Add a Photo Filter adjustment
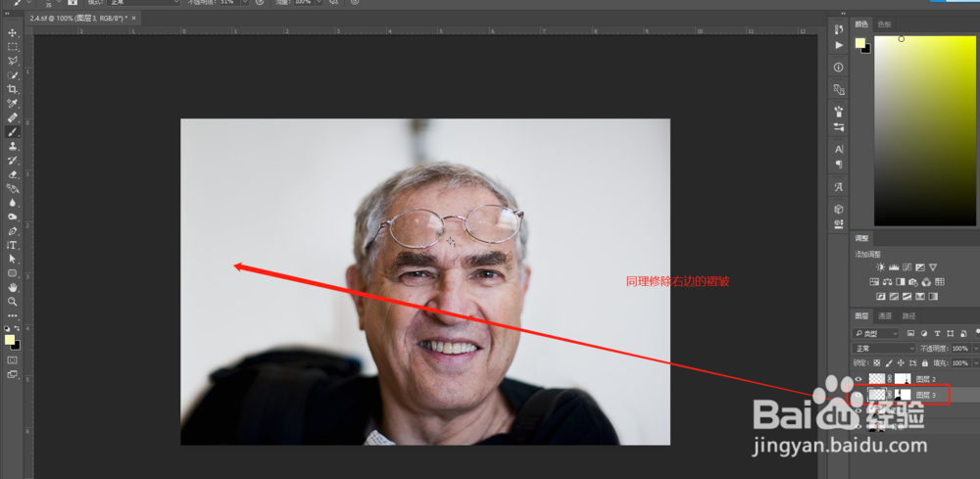Viewport: 980px width, 479px height. click(913, 282)
